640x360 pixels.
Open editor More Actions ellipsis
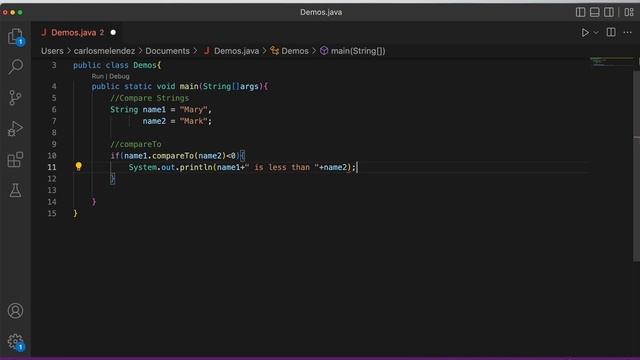pos(627,32)
